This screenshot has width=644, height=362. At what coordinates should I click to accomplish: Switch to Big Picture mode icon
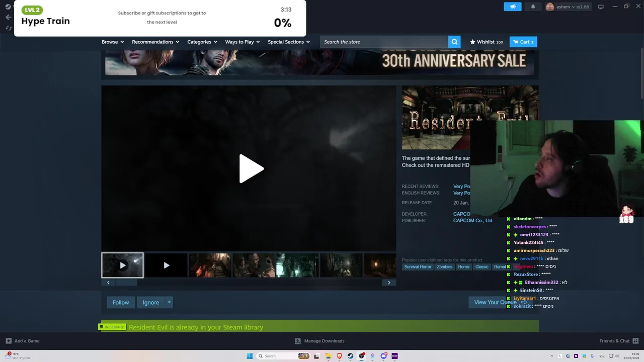pyautogui.click(x=601, y=7)
